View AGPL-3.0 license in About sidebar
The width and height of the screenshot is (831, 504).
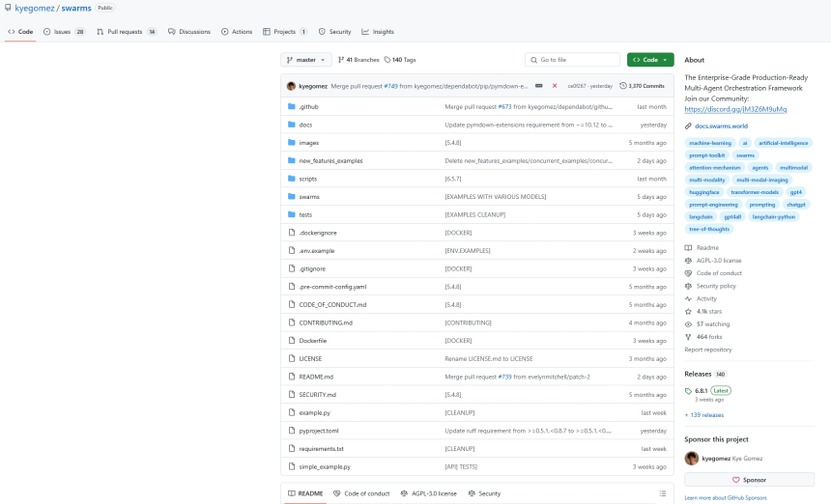(x=718, y=261)
